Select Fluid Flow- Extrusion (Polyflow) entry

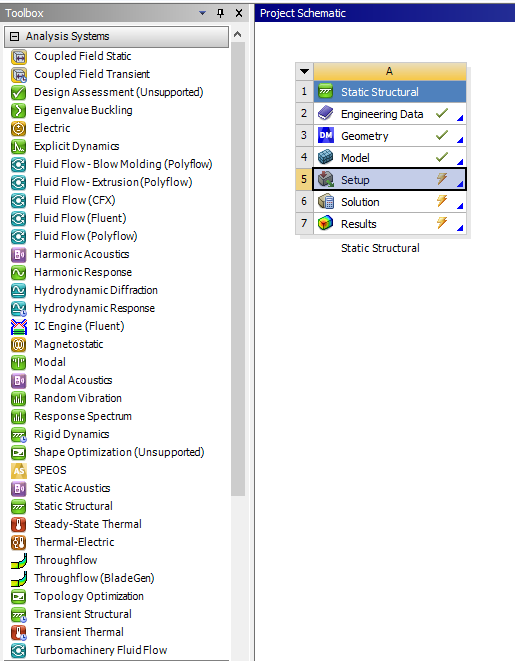pyautogui.click(x=113, y=182)
